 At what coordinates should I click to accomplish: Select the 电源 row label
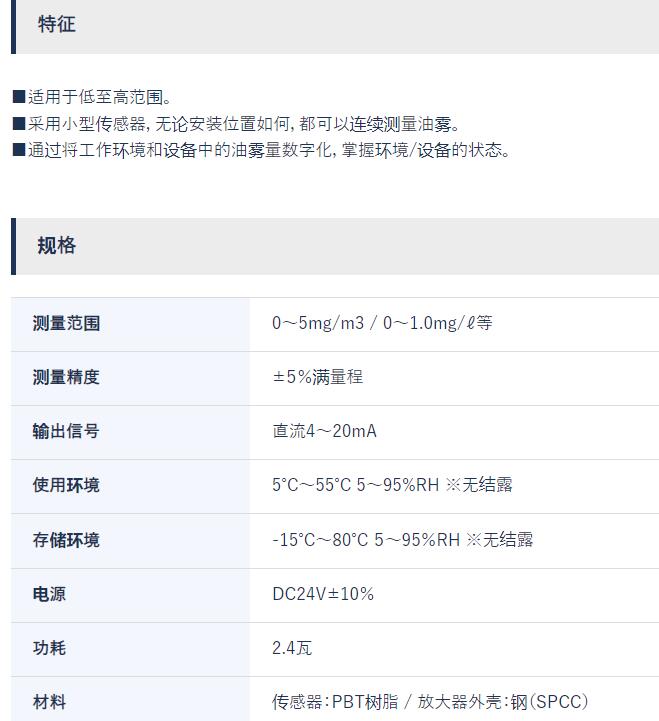pos(49,594)
